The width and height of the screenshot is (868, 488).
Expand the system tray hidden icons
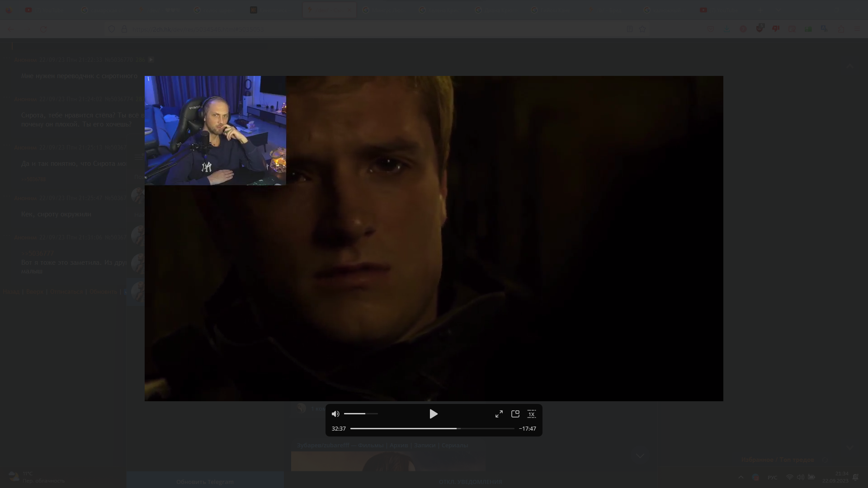tap(741, 477)
